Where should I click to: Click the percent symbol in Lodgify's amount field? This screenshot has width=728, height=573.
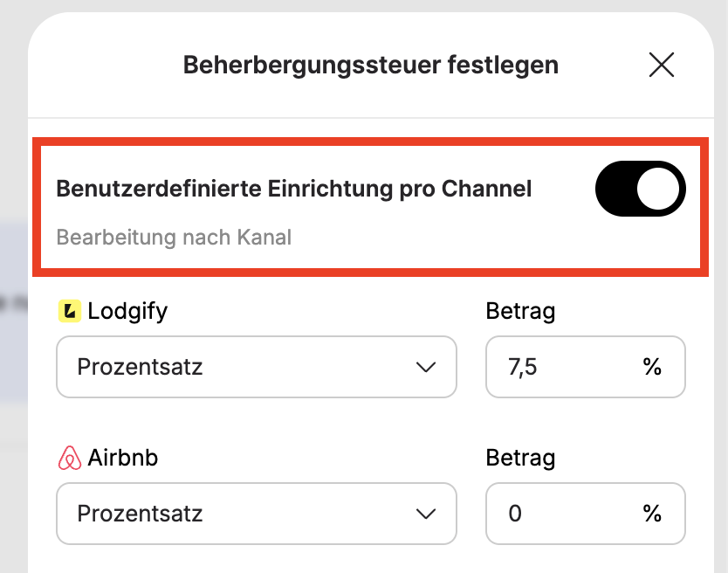652,367
